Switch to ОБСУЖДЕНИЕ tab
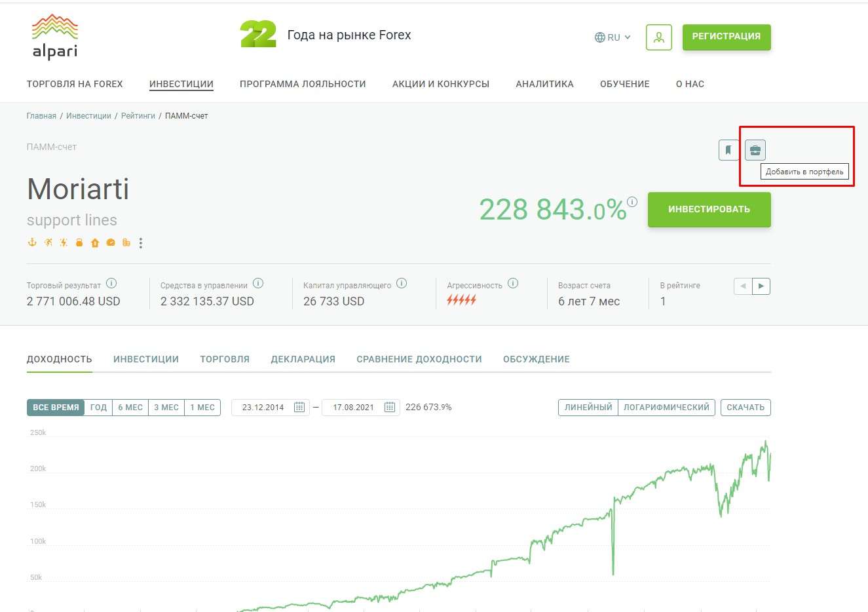 pyautogui.click(x=537, y=359)
